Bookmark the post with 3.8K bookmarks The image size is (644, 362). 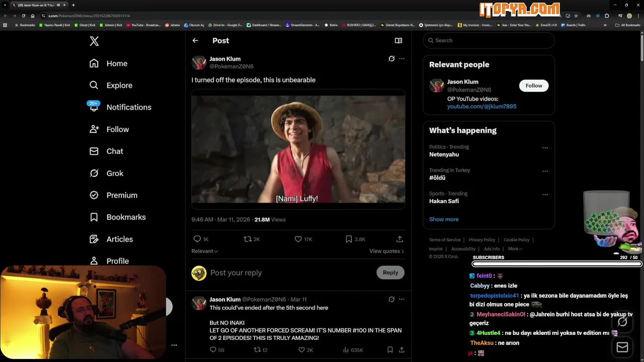coord(355,239)
